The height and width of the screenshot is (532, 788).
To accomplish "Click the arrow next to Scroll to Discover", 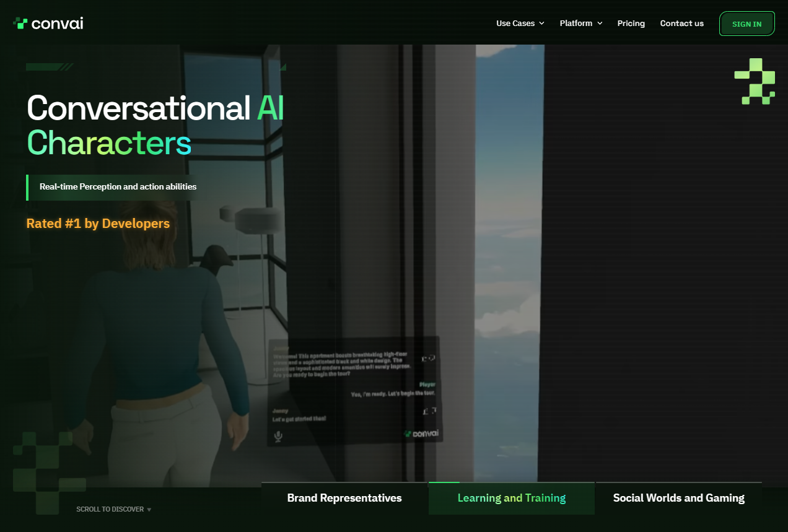I will tap(149, 510).
